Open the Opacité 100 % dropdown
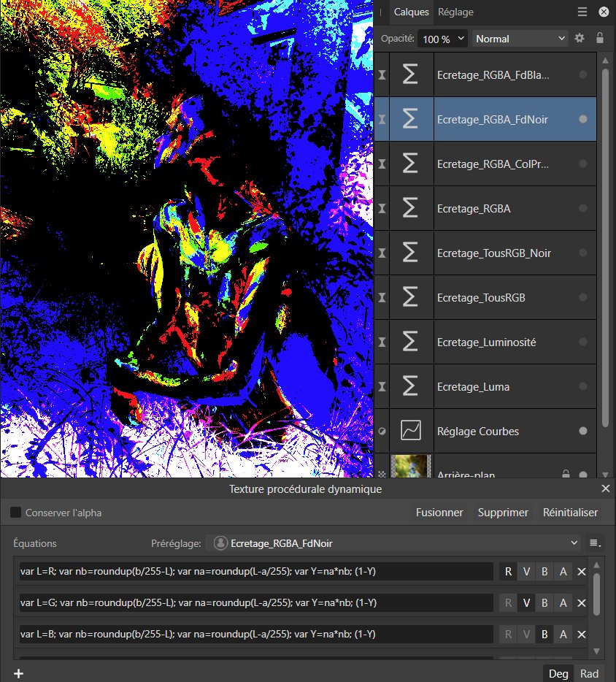This screenshot has height=682, width=616. 442,39
